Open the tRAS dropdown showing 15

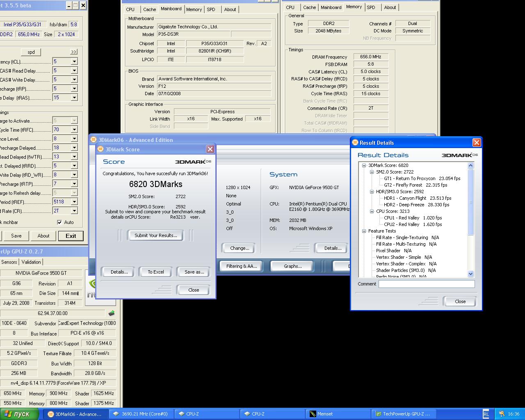coord(74,98)
